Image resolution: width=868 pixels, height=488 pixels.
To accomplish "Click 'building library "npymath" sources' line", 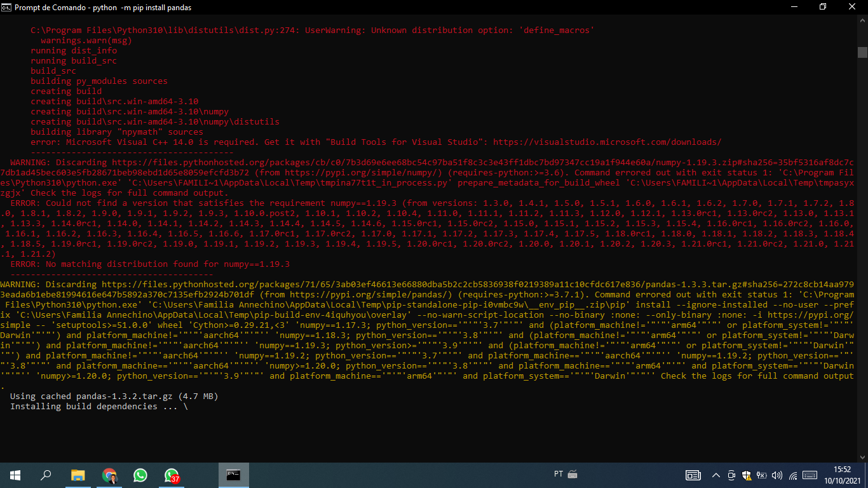I will pos(117,132).
